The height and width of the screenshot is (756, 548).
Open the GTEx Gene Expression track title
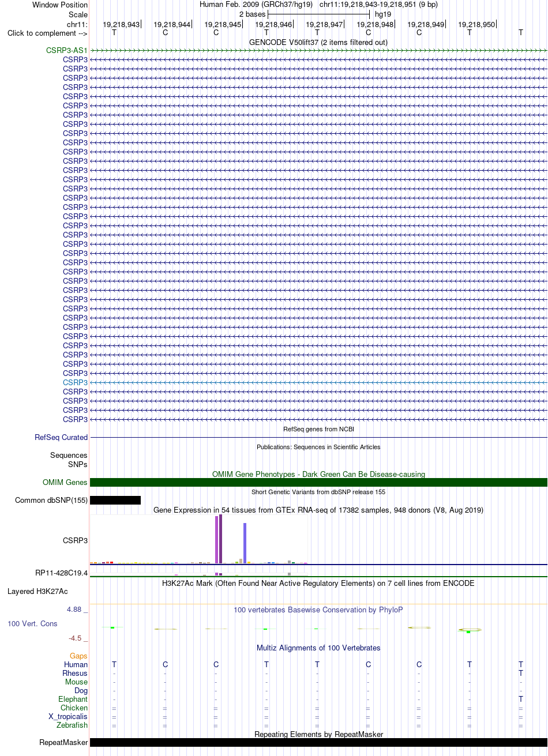318,510
